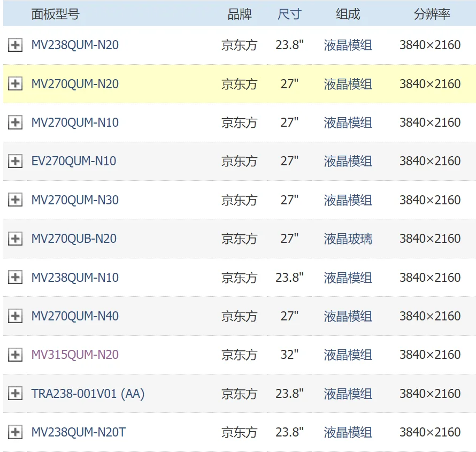Click the 23.8" size in MV238QUM-N20 row
The image size is (476, 452).
pyautogui.click(x=289, y=45)
